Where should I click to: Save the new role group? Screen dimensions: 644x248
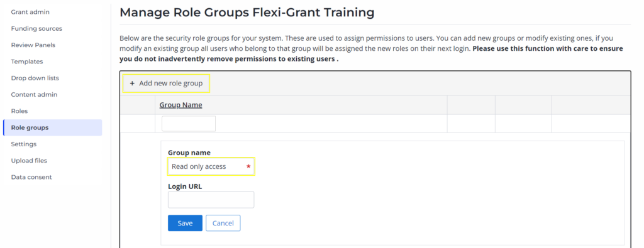click(x=186, y=223)
